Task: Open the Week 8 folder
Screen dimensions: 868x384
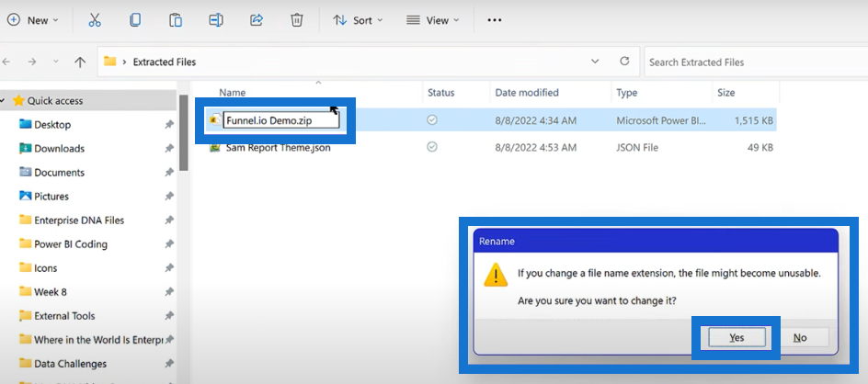Action: click(x=51, y=291)
